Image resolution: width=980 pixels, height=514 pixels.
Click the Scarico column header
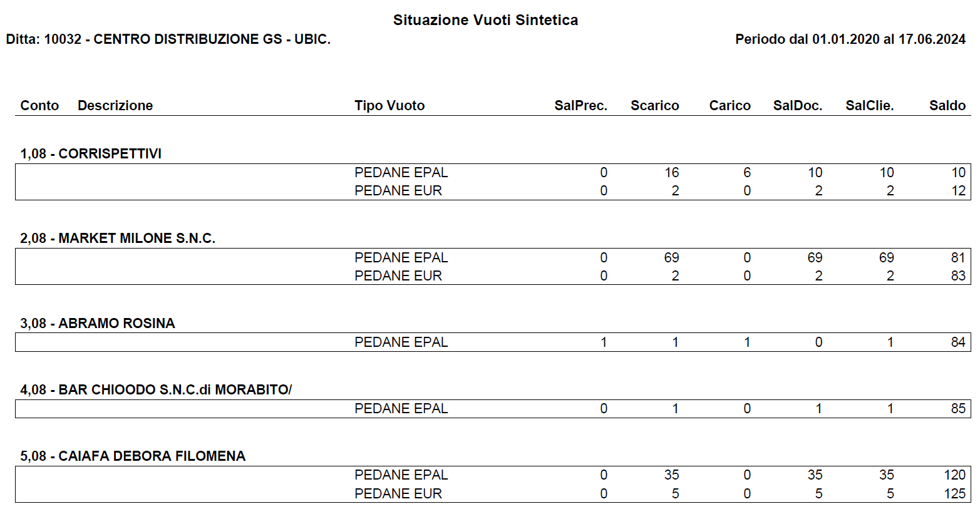tap(654, 105)
